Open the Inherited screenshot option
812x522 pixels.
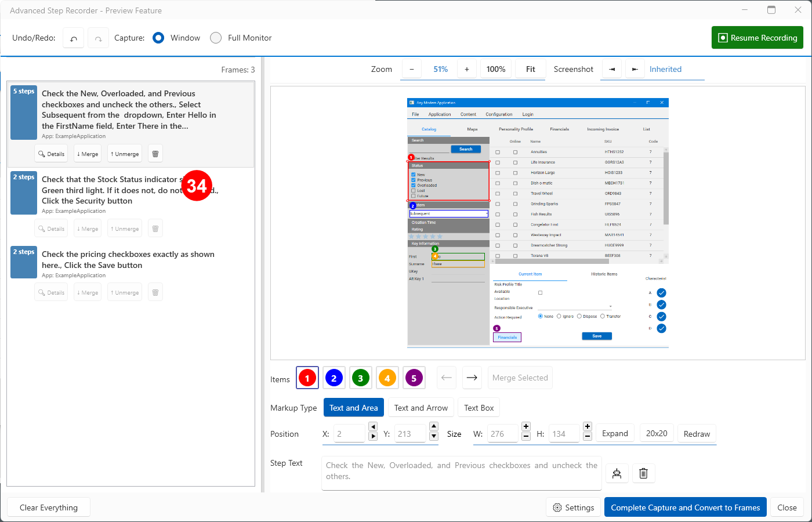(x=665, y=69)
